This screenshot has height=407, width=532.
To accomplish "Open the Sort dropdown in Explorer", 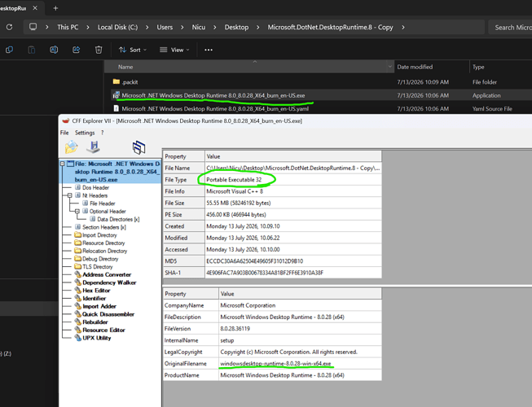I will (x=133, y=50).
